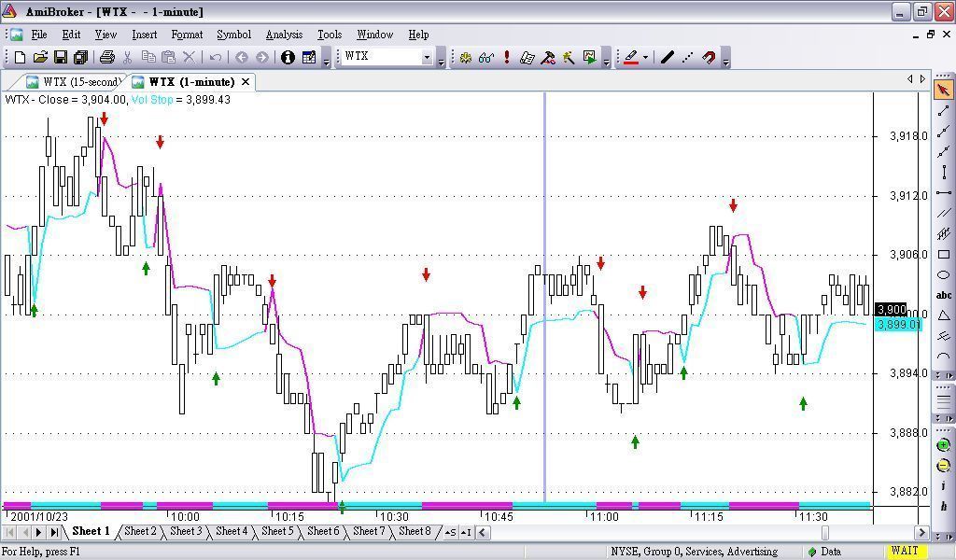Image resolution: width=956 pixels, height=560 pixels.
Task: Click the Paste clipboard icon
Action: tap(168, 57)
